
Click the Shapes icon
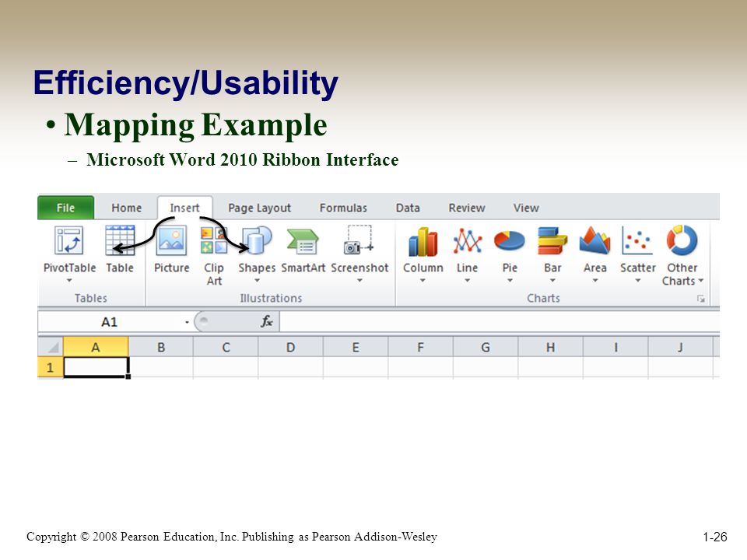[257, 240]
